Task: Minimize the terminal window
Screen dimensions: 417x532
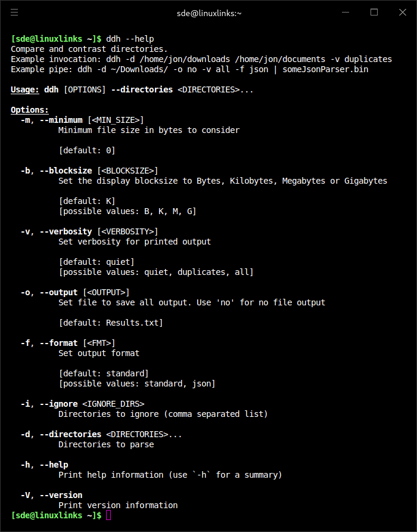Action: tap(346, 13)
